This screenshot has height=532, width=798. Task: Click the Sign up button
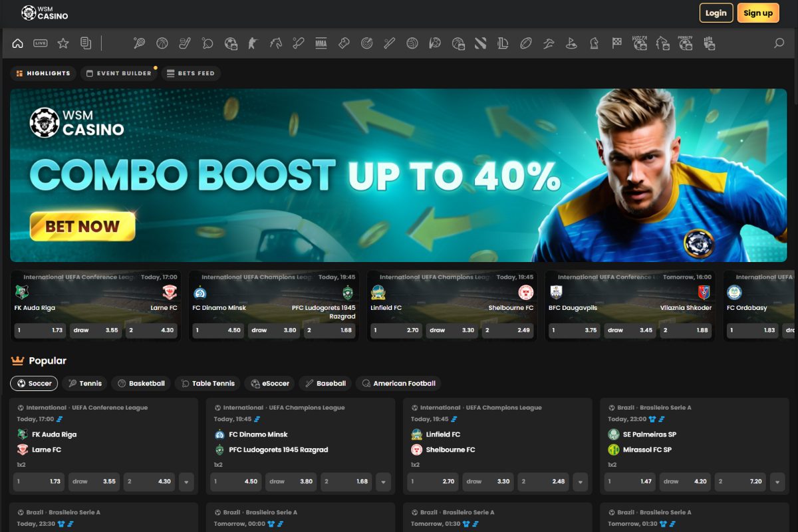pyautogui.click(x=758, y=13)
